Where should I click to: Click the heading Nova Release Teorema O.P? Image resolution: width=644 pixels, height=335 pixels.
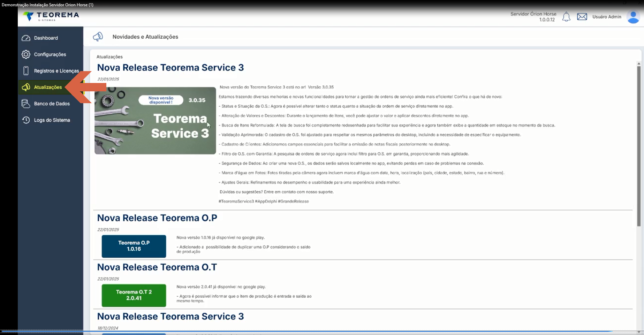tap(157, 218)
